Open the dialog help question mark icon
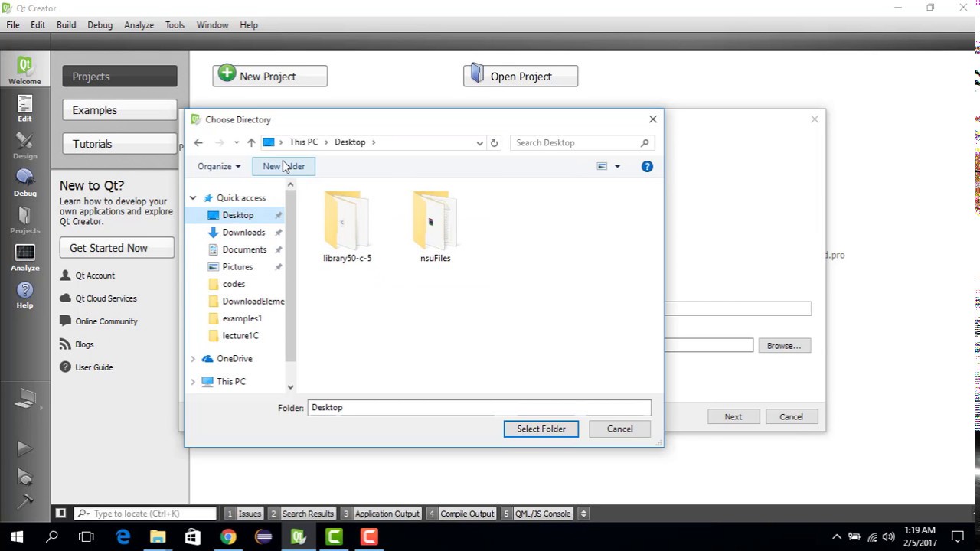Viewport: 980px width, 551px height. (x=647, y=166)
